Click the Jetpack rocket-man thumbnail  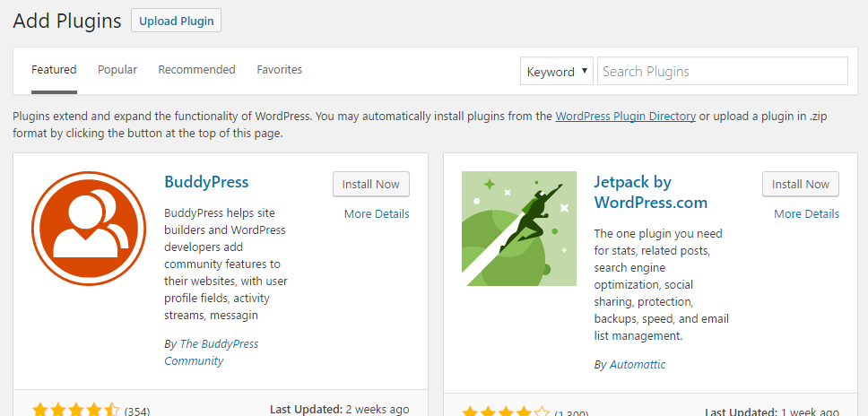coord(519,229)
